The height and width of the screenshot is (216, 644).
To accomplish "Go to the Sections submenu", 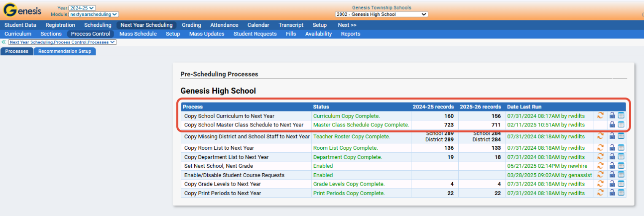I will (51, 34).
